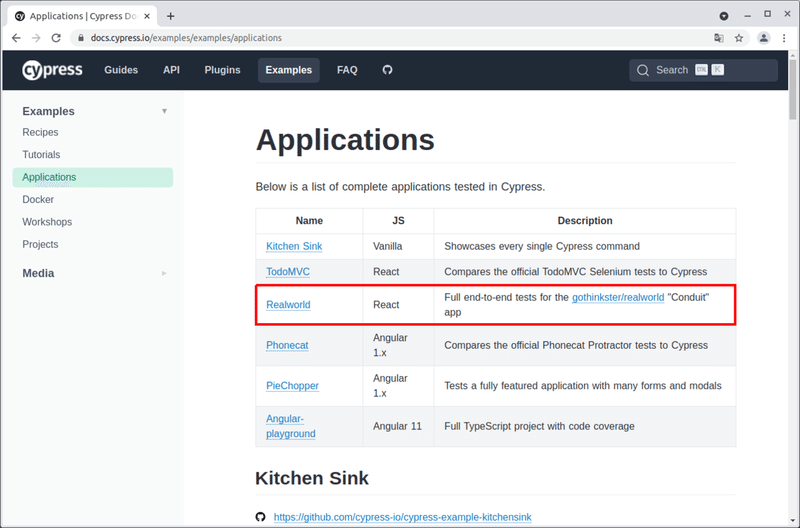800x528 pixels.
Task: Open the GitHub icon in navbar
Action: pos(387,70)
